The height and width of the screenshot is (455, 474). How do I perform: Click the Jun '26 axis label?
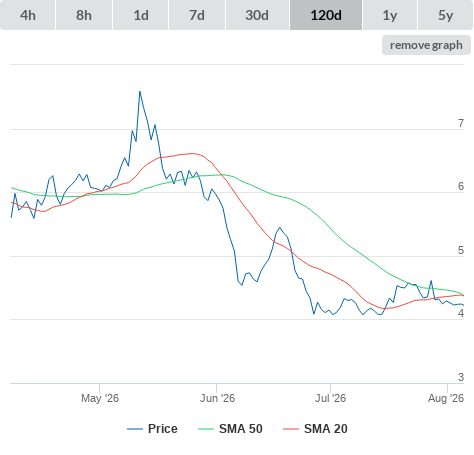[x=217, y=398]
